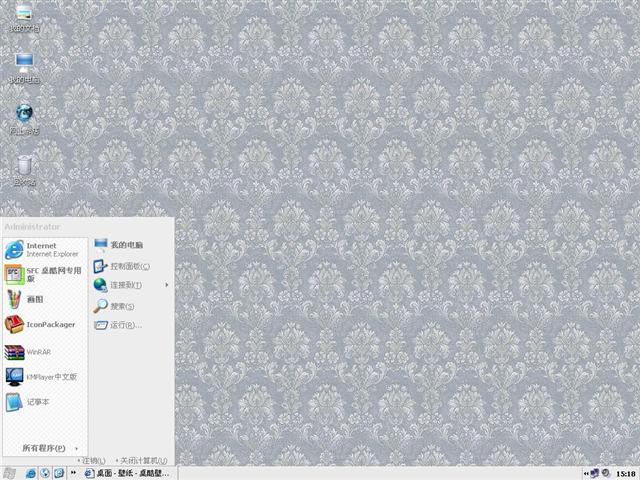Image resolution: width=640 pixels, height=480 pixels.
Task: Click the 注销(L) log off button
Action: 92,460
